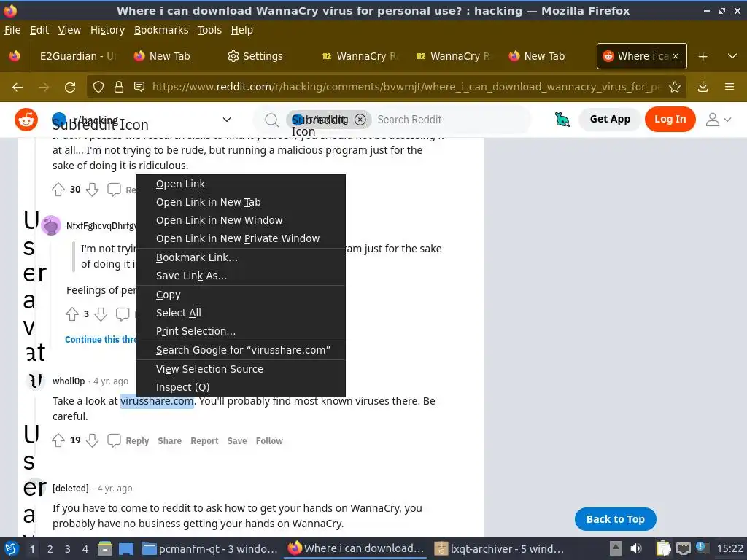This screenshot has height=560, width=747.
Task: Choose Open Link in New Private Window
Action: 241,238
